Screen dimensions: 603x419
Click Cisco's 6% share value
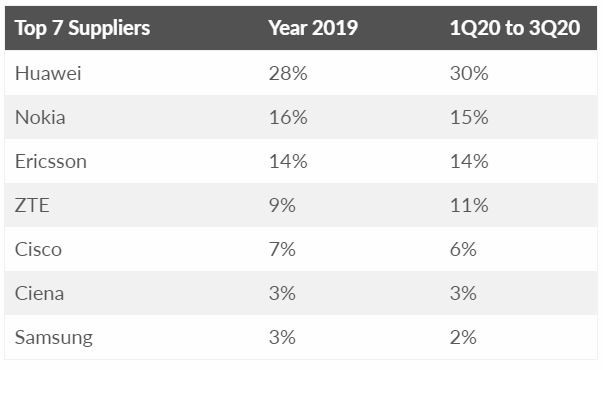[x=465, y=249]
